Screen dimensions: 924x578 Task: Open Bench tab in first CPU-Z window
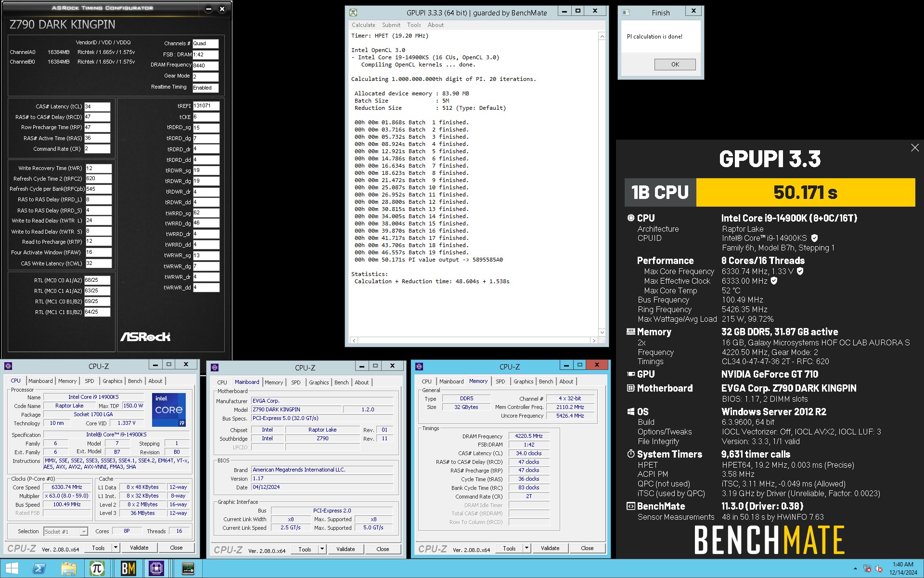[x=135, y=381]
